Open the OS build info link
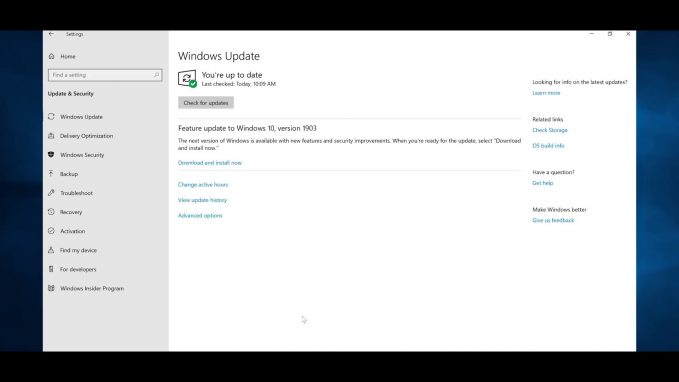 tap(548, 146)
